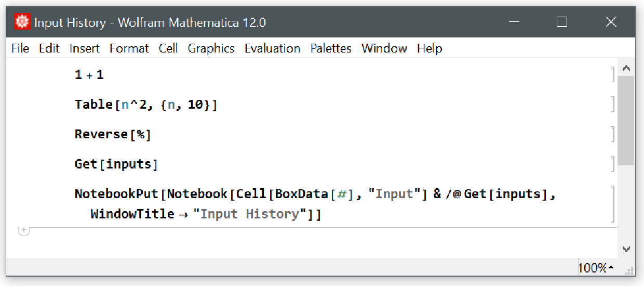Click the Mathematica app icon in title bar
The height and width of the screenshot is (286, 644).
[22, 22]
